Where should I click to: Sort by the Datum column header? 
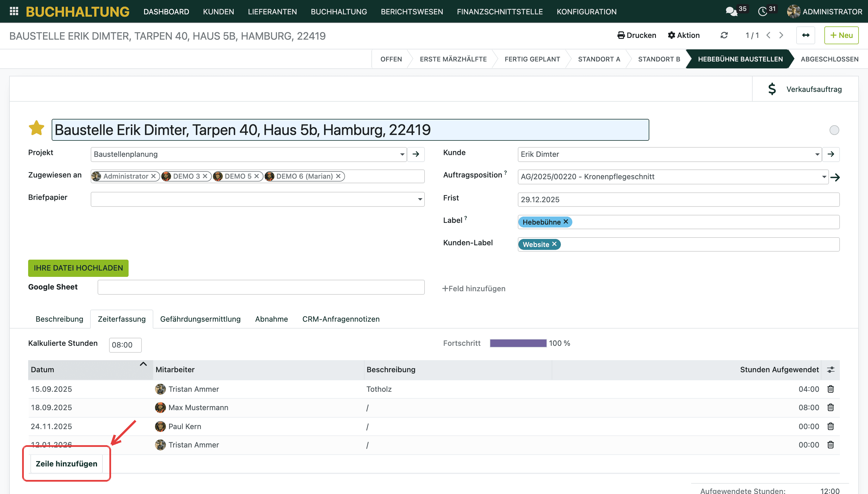click(x=90, y=369)
